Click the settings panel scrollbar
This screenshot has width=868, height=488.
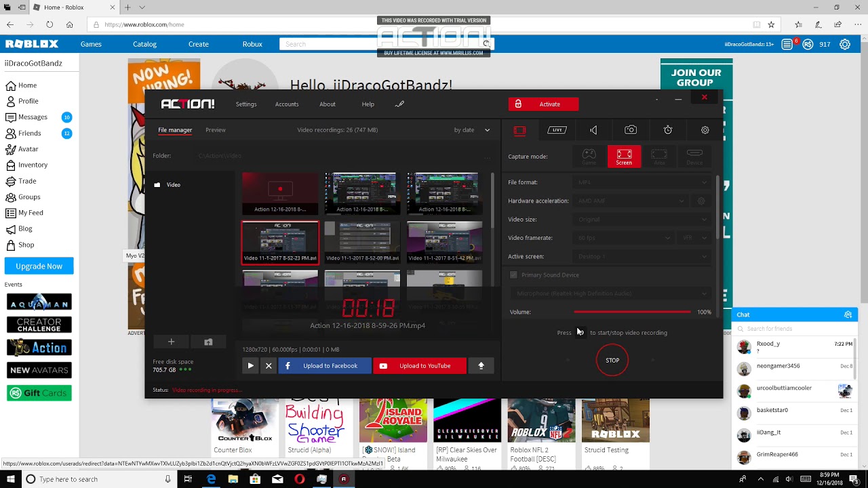[x=717, y=207]
